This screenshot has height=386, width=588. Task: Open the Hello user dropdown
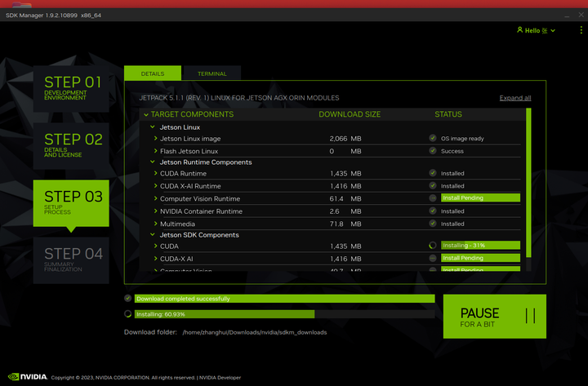(537, 30)
